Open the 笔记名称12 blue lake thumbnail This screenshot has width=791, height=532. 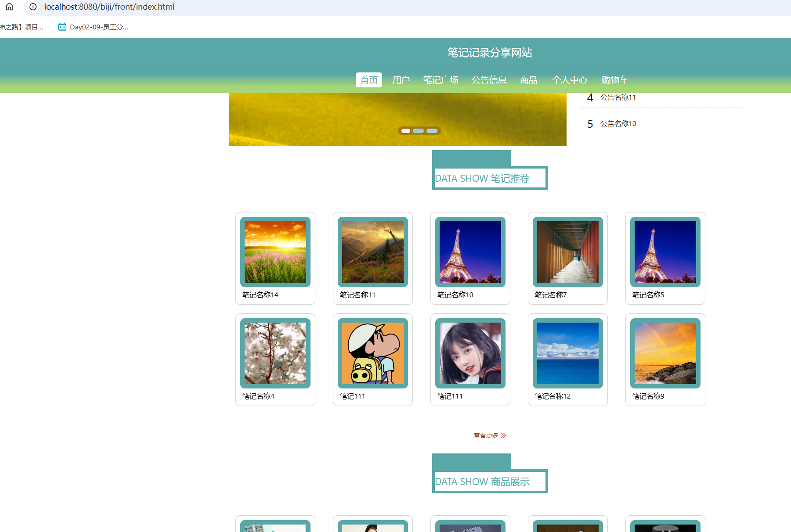click(x=568, y=353)
